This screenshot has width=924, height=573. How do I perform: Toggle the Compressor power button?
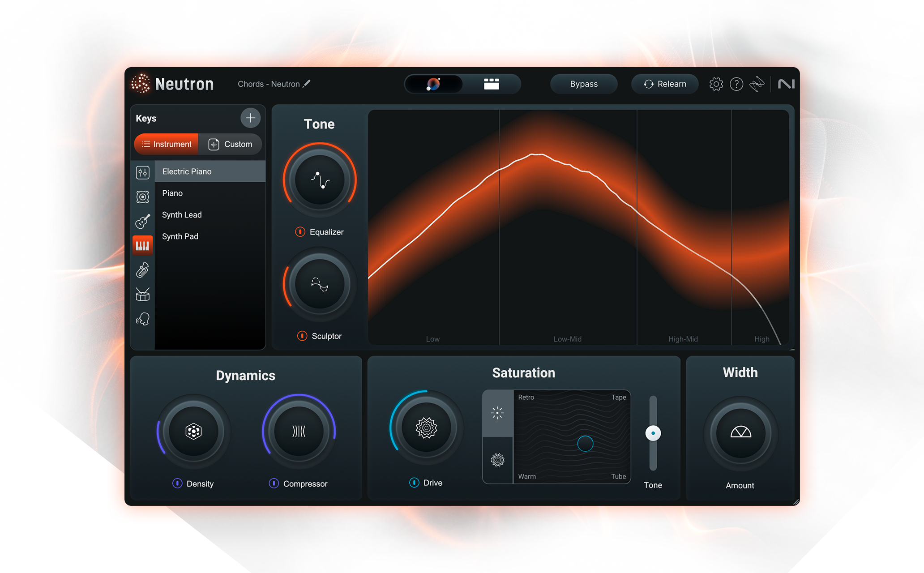point(274,483)
